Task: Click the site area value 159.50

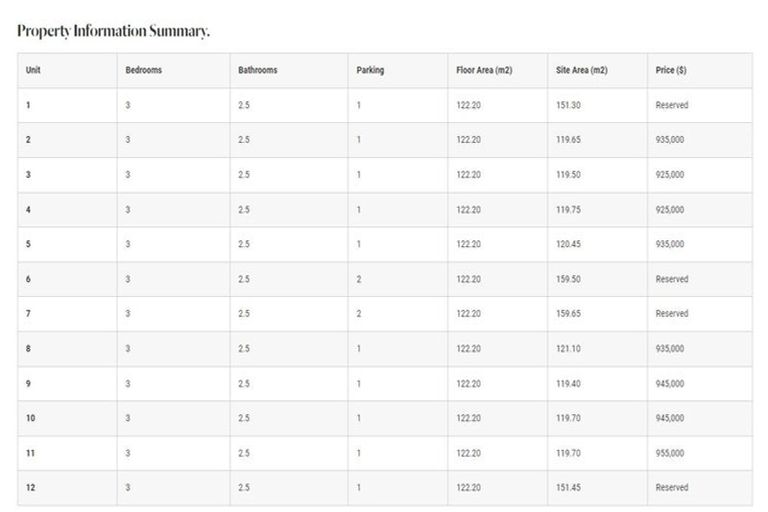Action: pyautogui.click(x=569, y=279)
